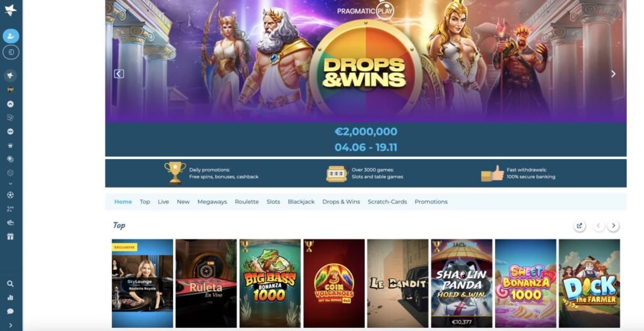Open Top section in new view icon
The width and height of the screenshot is (644, 331).
[x=579, y=225]
